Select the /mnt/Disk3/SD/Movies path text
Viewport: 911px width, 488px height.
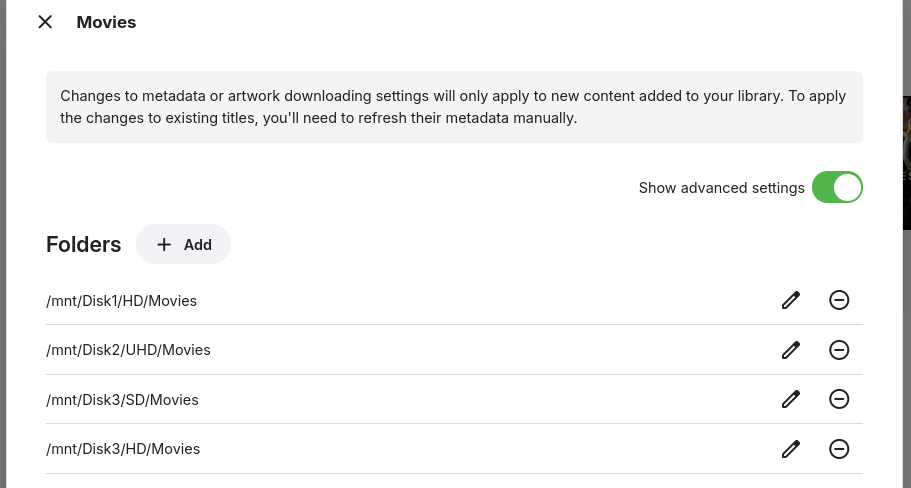coord(122,400)
